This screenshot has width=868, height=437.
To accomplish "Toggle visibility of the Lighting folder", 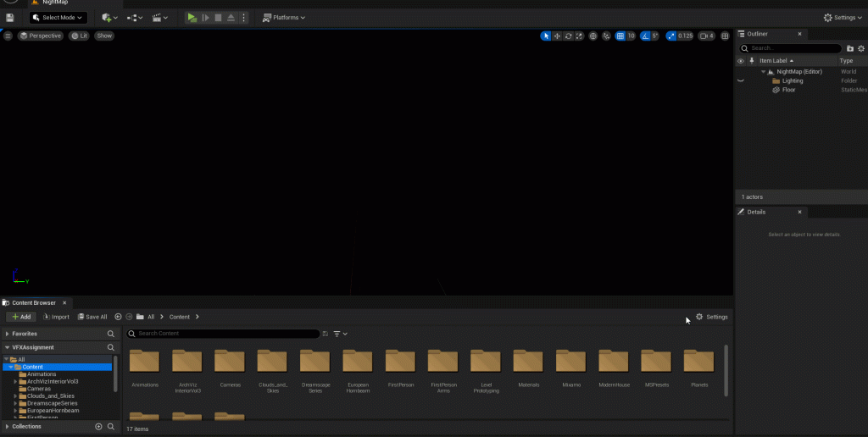I will [740, 80].
